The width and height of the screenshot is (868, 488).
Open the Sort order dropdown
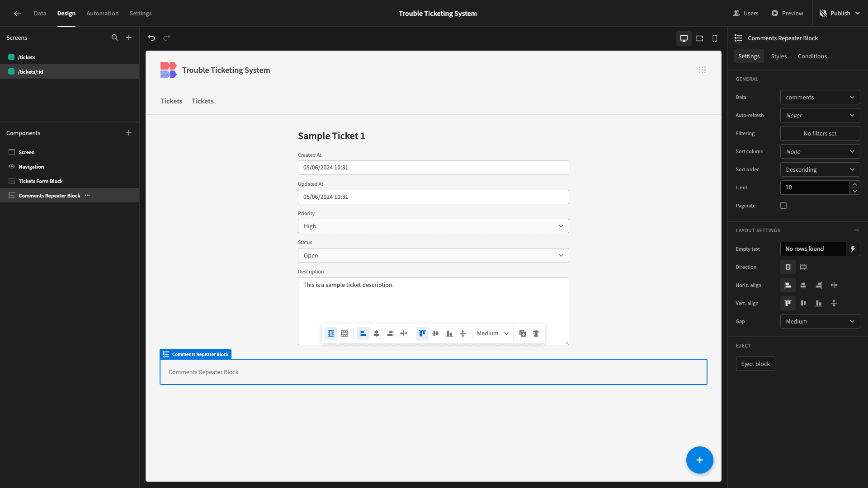coord(820,169)
